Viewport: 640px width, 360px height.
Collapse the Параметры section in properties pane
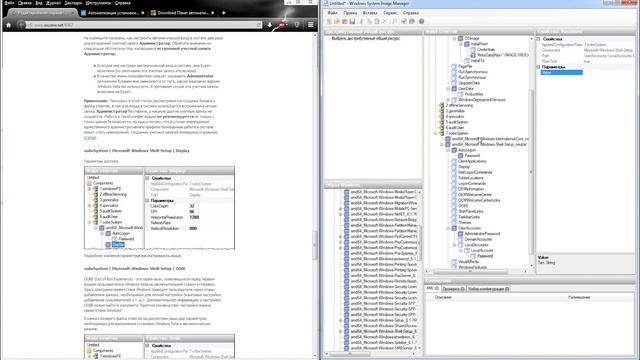(x=538, y=67)
